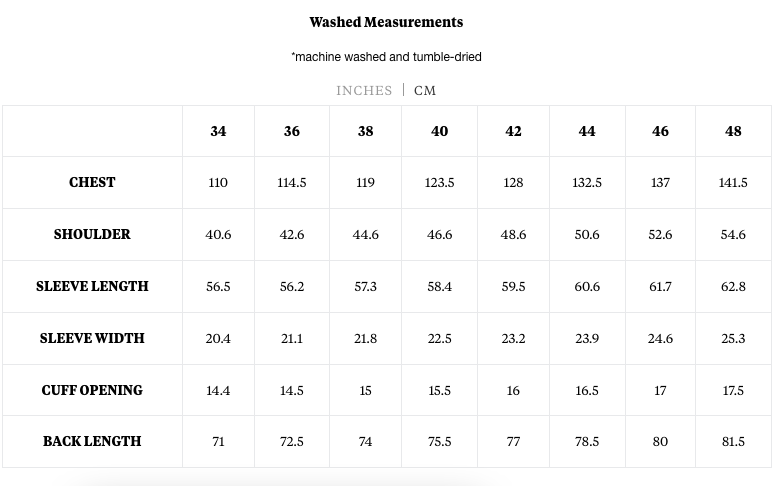Image resolution: width=780 pixels, height=486 pixels.
Task: Click the size 48 column header
Action: pyautogui.click(x=733, y=131)
